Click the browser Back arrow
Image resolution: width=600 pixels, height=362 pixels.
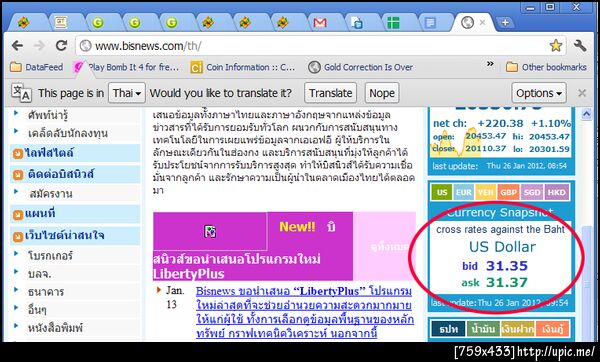(17, 46)
